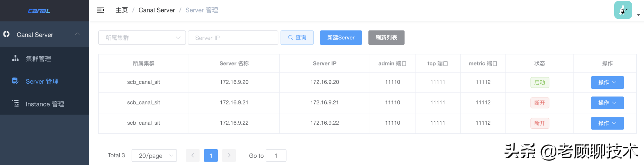Click the Canal logo
This screenshot has height=165, width=644.
click(x=39, y=11)
